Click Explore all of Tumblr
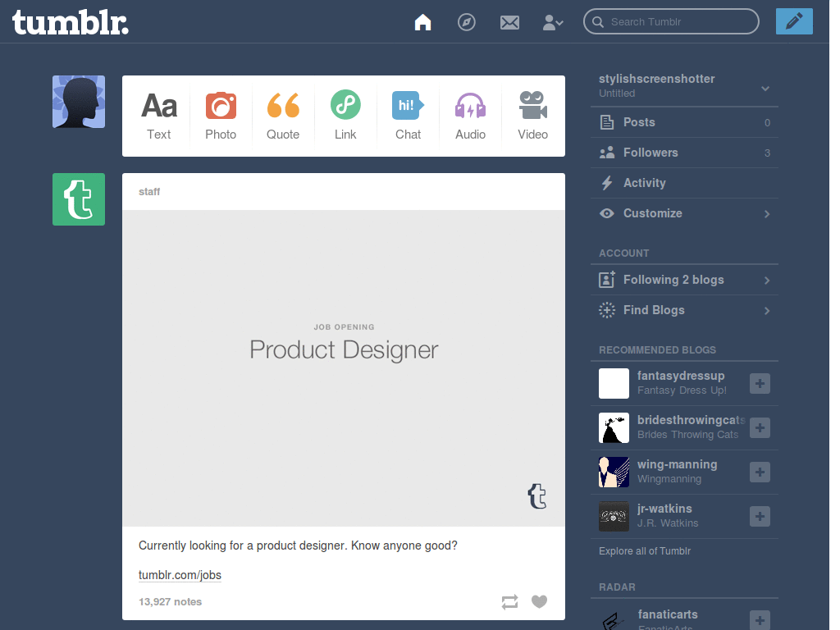 click(x=645, y=550)
